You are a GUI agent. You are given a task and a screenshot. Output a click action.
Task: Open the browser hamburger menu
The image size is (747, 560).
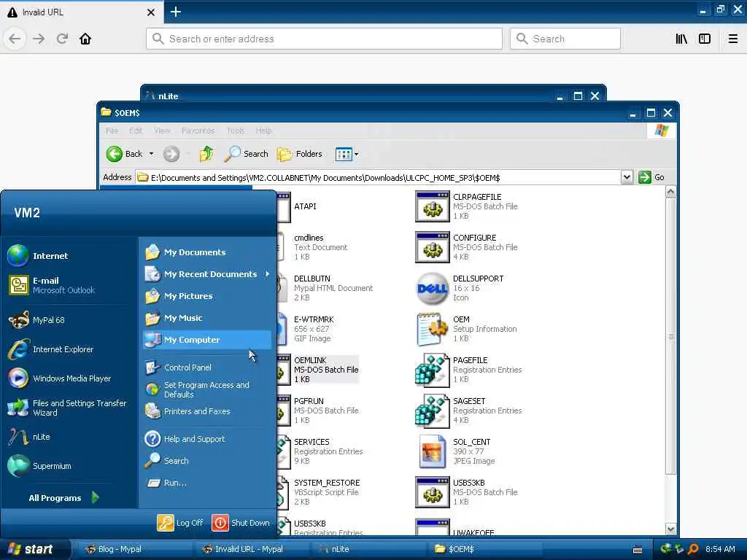click(733, 39)
